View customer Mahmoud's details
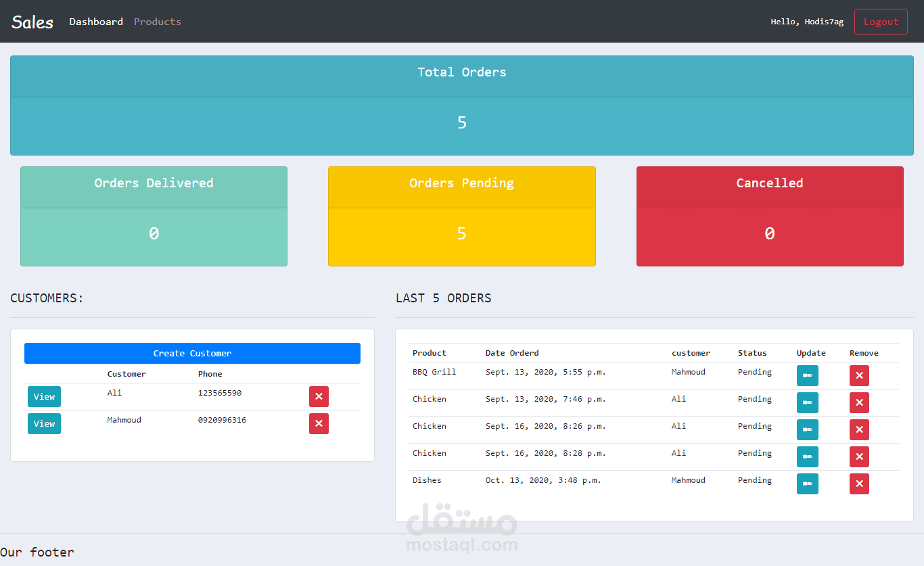This screenshot has height=566, width=924. (x=44, y=424)
